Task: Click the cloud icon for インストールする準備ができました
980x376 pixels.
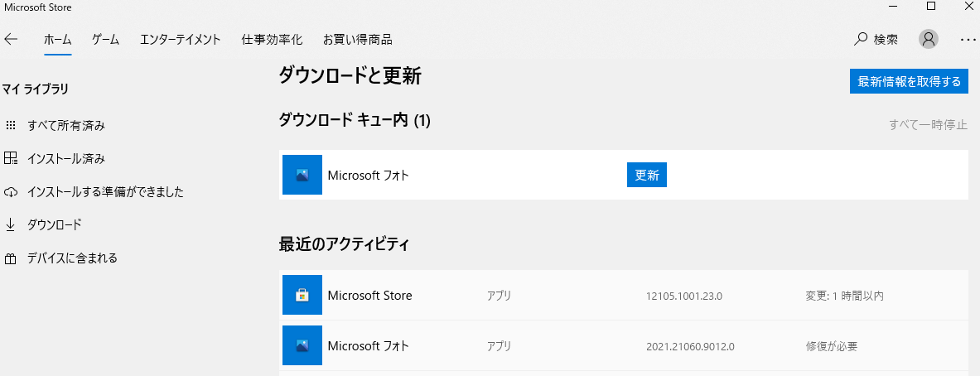Action: (11, 192)
